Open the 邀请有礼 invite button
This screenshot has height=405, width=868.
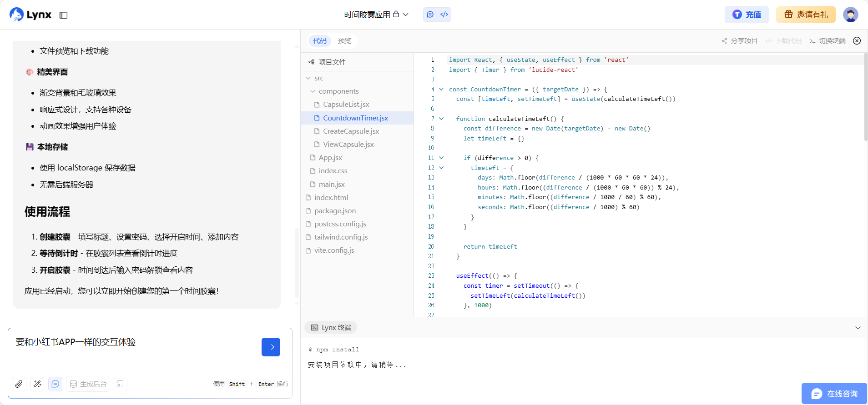point(806,15)
